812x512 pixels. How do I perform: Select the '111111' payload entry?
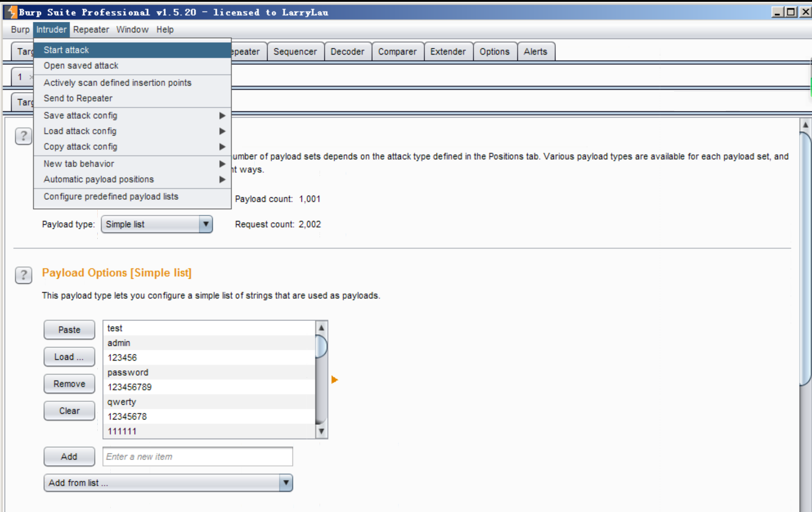[x=209, y=431]
